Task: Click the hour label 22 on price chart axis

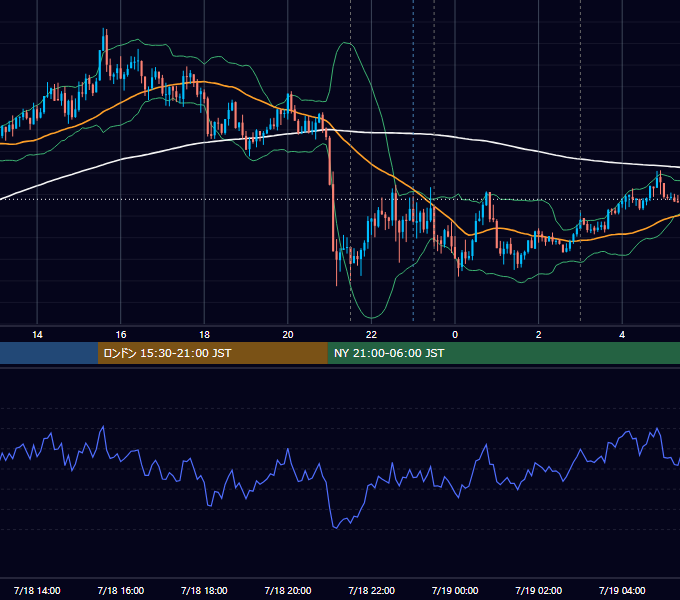Action: pos(371,335)
